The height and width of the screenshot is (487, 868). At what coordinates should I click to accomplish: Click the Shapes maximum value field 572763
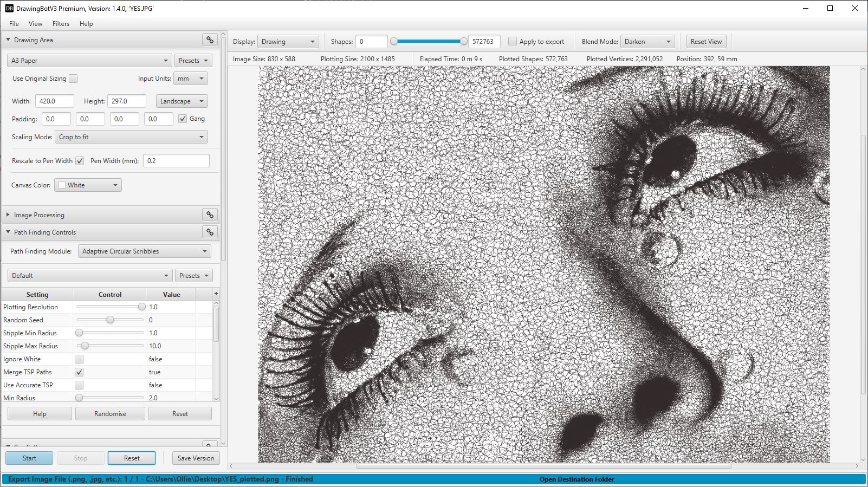(x=484, y=42)
